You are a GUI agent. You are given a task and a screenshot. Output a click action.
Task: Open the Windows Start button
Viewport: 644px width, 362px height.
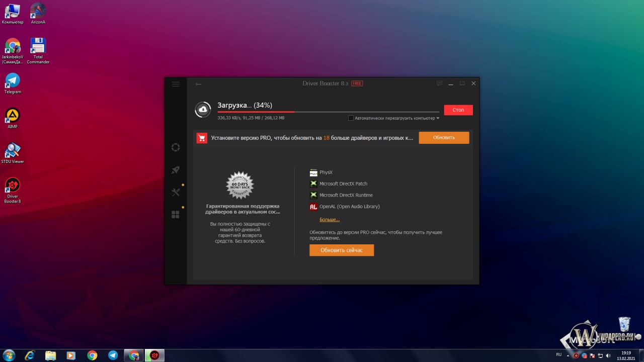point(8,355)
